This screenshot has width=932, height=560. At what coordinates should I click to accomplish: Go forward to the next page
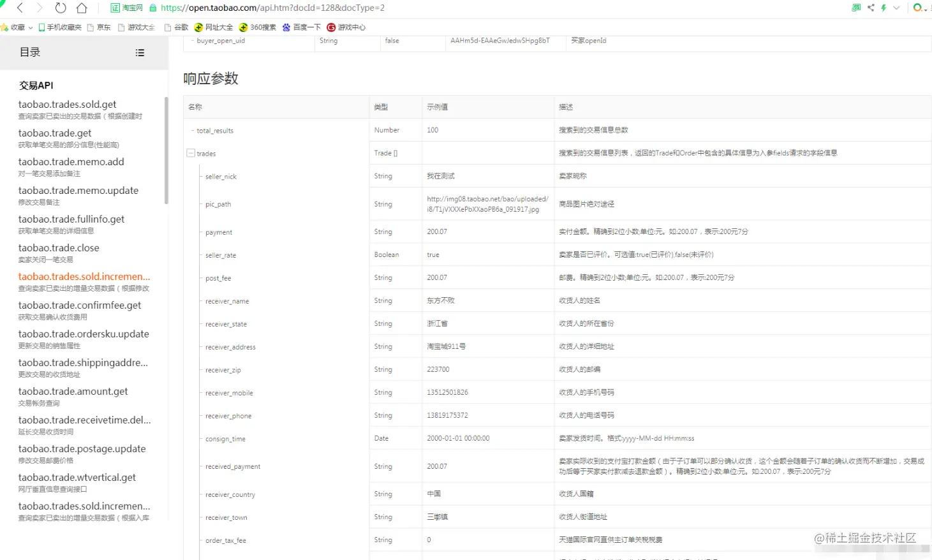(x=40, y=8)
